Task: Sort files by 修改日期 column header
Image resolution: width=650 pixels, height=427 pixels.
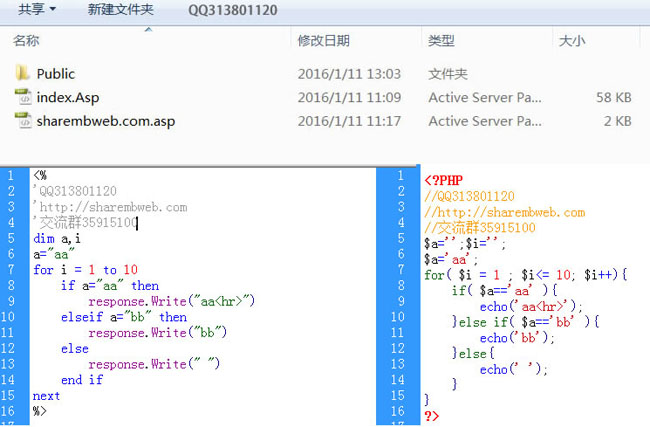Action: [x=324, y=41]
